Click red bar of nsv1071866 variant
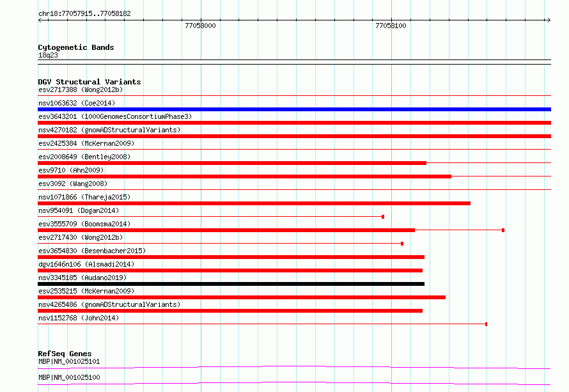 point(254,203)
